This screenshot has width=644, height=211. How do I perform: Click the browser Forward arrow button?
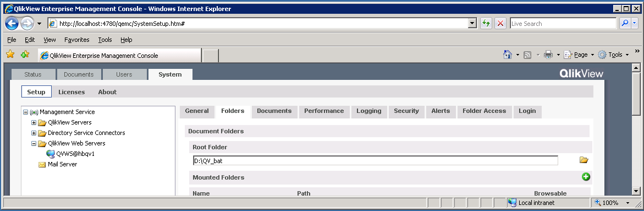[x=27, y=24]
